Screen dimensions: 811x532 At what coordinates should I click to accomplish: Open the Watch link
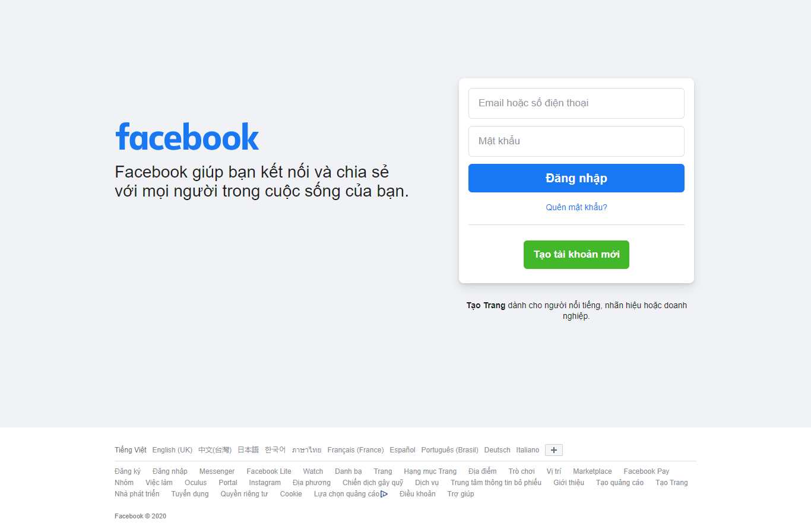tap(313, 471)
